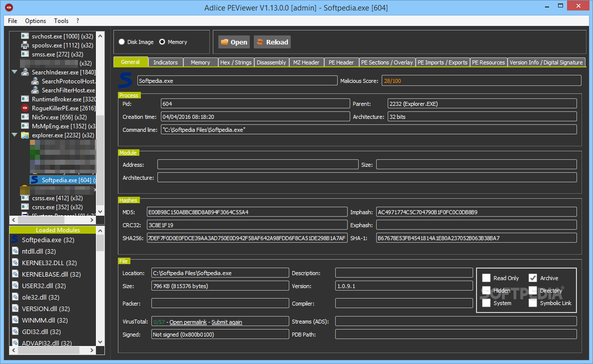Click the svchost.exe process icon
593x364 pixels.
(x=25, y=36)
